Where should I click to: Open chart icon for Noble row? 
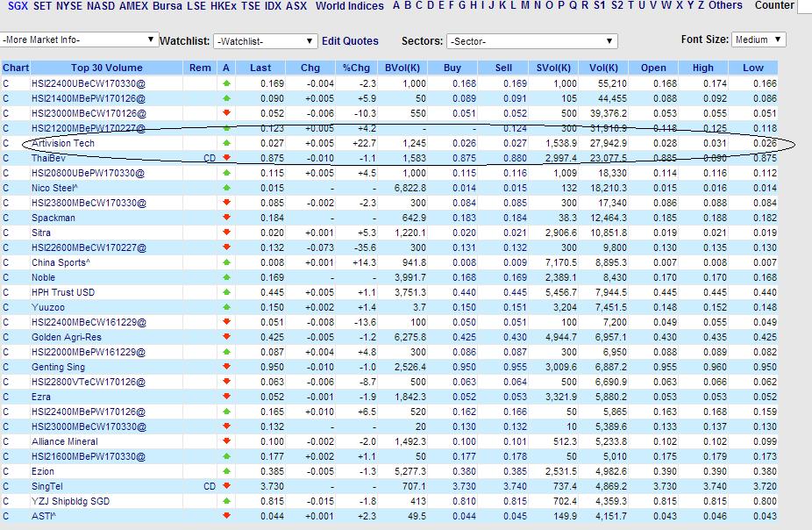[5, 277]
